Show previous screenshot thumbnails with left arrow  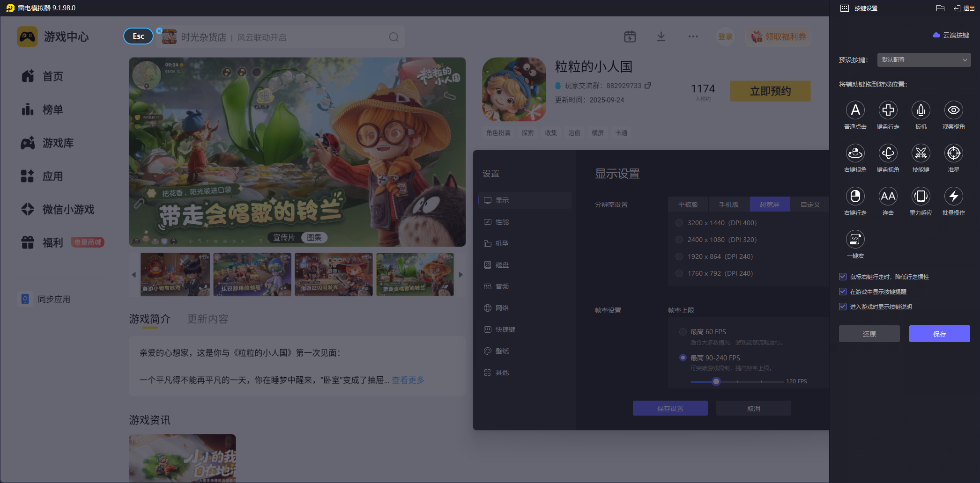point(134,275)
